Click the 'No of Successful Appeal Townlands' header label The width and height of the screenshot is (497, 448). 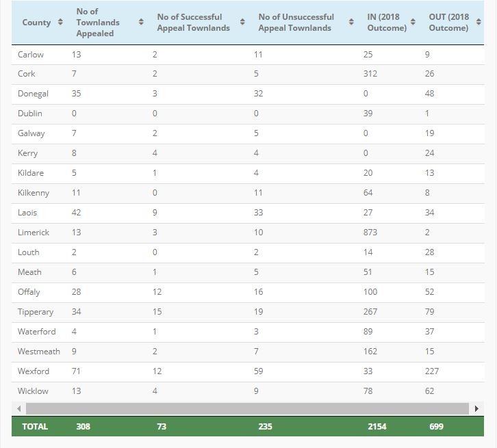(x=190, y=23)
